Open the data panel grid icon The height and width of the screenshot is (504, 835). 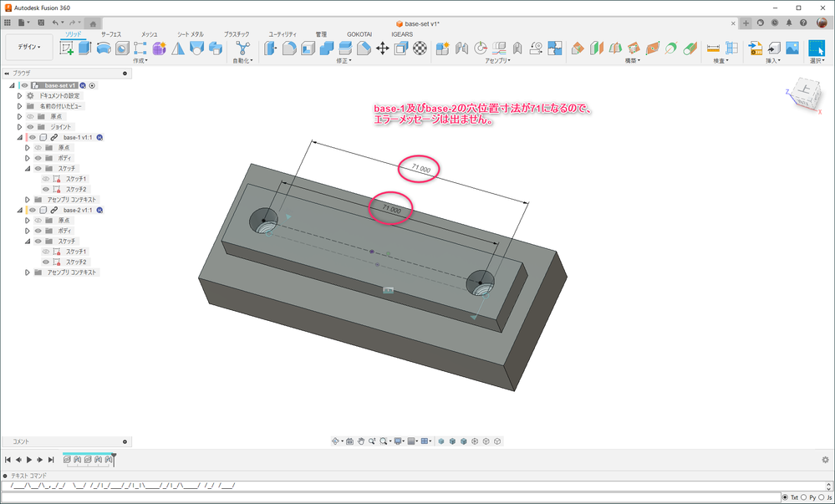(8, 23)
